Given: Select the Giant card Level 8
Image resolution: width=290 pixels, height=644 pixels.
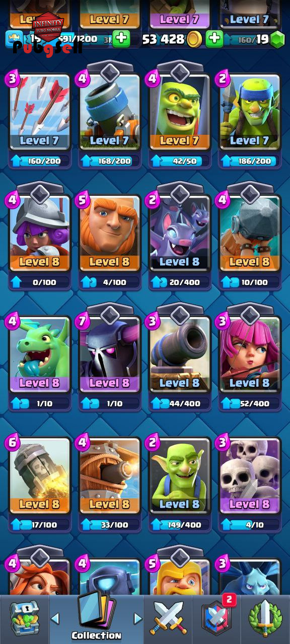Looking at the screenshot, I should click(109, 233).
